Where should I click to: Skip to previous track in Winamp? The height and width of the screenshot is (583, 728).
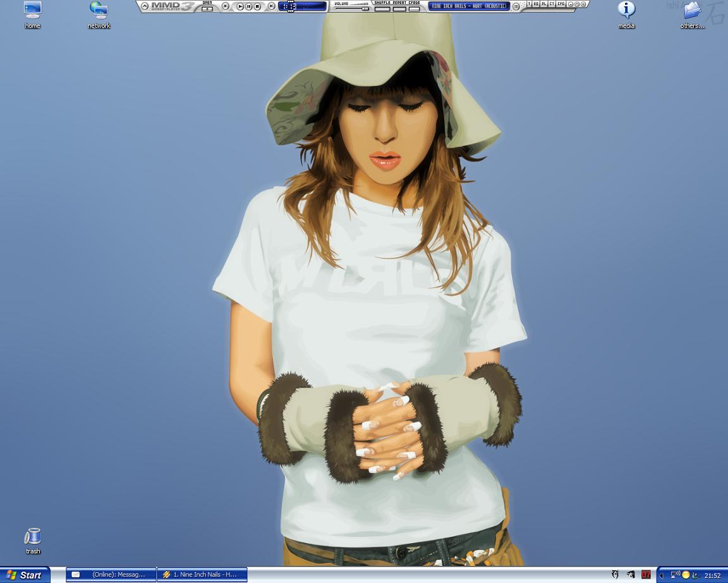(225, 6)
